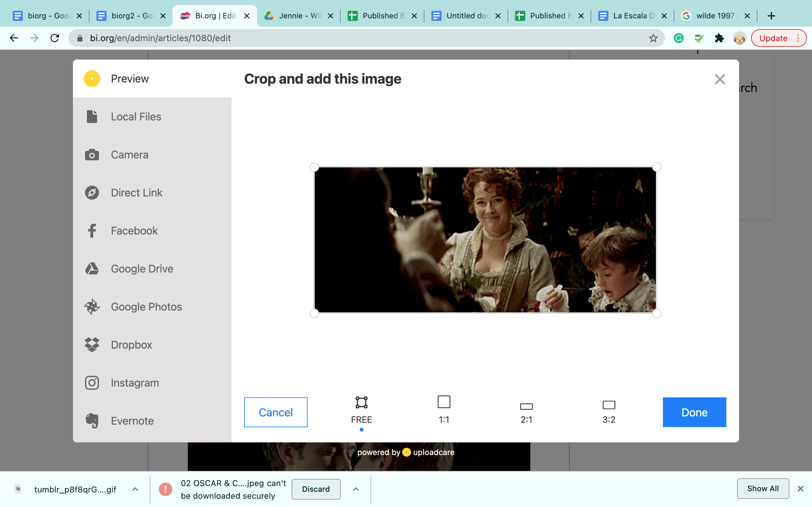Expand tumblr gif download options chevron

135,489
